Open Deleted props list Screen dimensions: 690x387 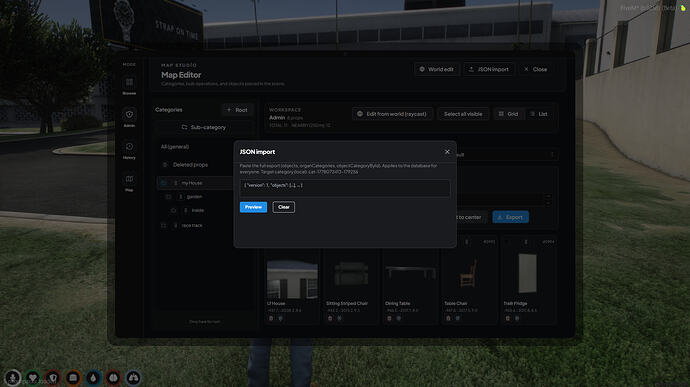click(190, 165)
